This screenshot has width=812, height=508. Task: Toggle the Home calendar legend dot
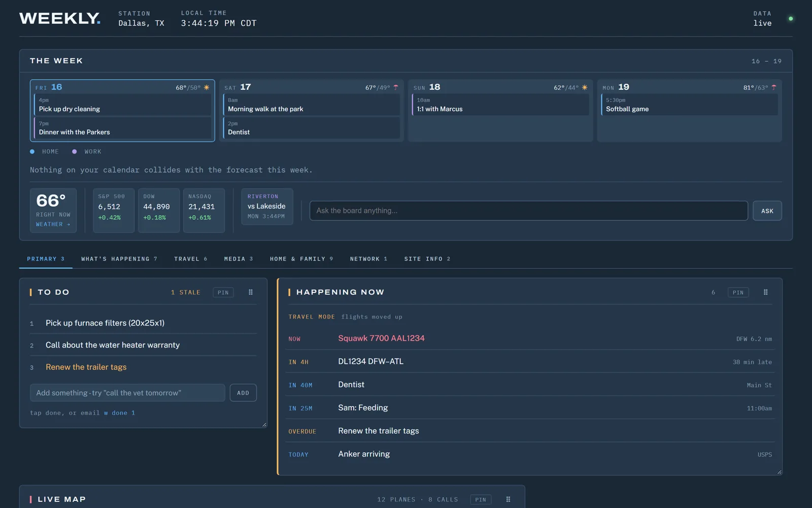32,151
